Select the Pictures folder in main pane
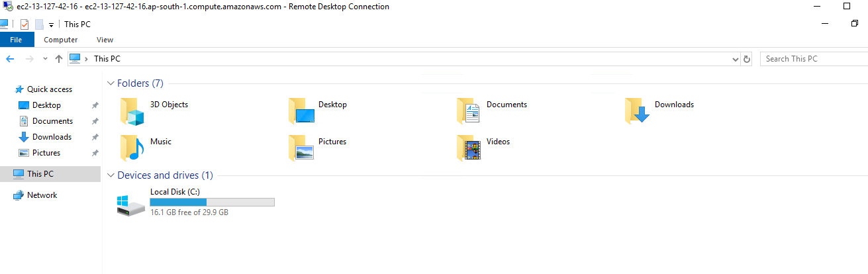868x274 pixels. click(x=318, y=148)
